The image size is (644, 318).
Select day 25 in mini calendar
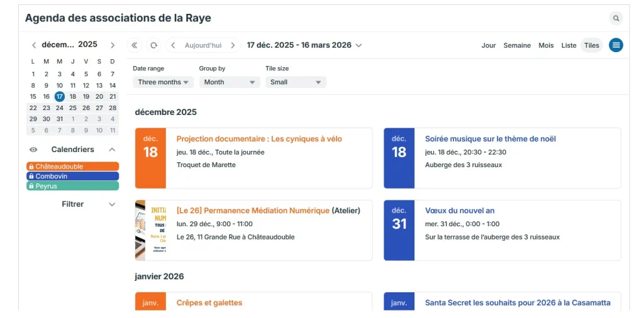(72, 107)
